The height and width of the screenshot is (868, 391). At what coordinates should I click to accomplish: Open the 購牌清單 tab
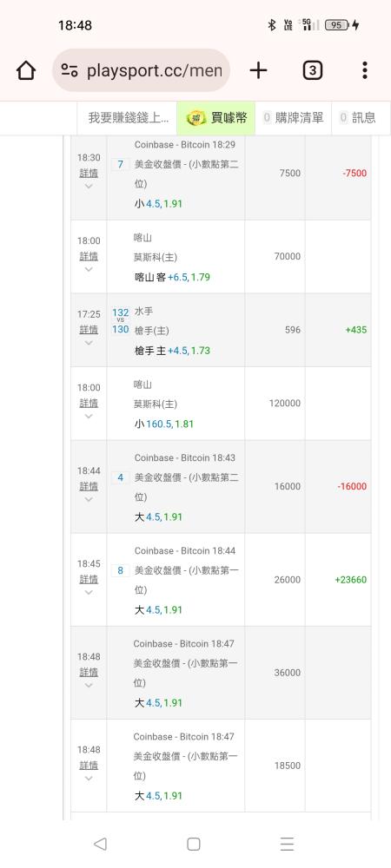pyautogui.click(x=294, y=118)
